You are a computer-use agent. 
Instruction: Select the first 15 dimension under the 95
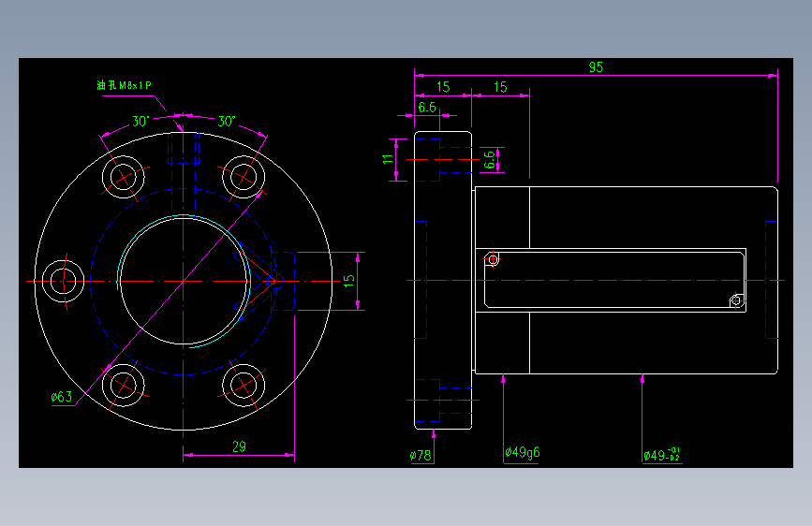pyautogui.click(x=443, y=87)
